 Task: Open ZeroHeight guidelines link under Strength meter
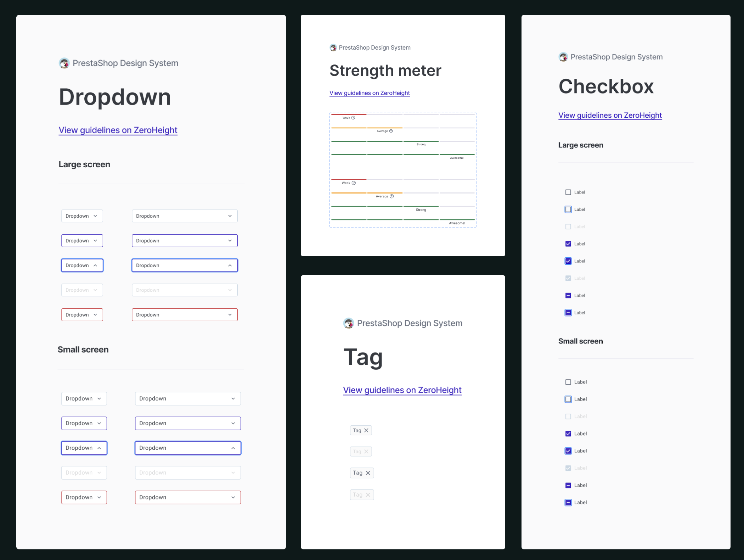(x=370, y=93)
